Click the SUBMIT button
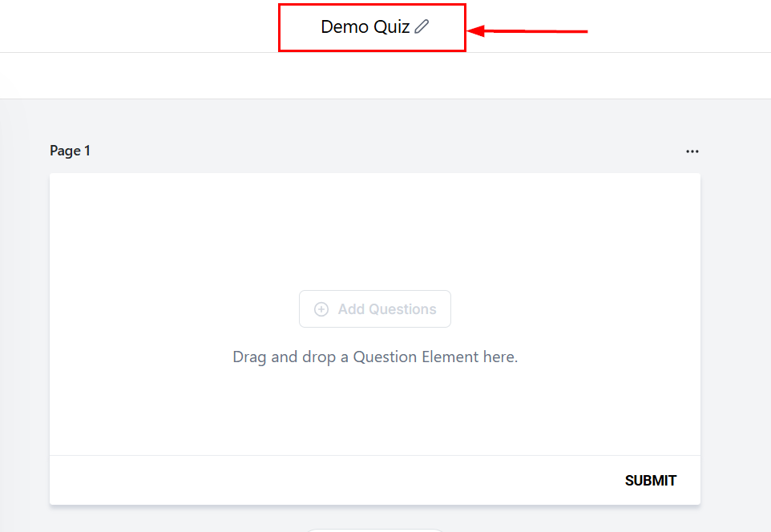 (650, 481)
